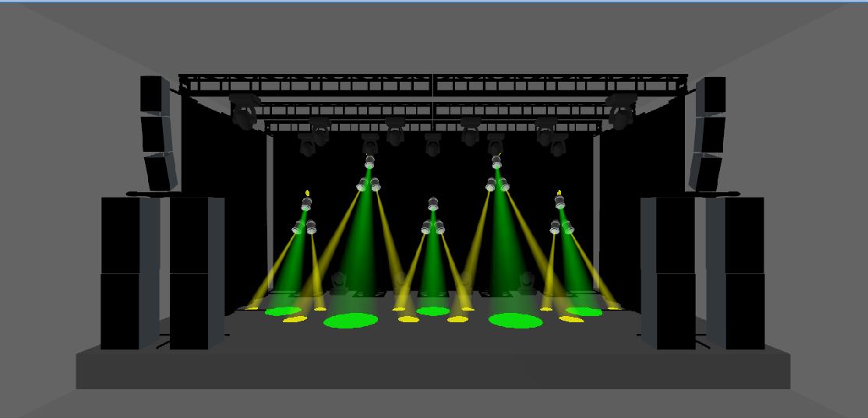The width and height of the screenshot is (868, 418).
Task: Select large moving head at right end of truss
Action: click(621, 111)
